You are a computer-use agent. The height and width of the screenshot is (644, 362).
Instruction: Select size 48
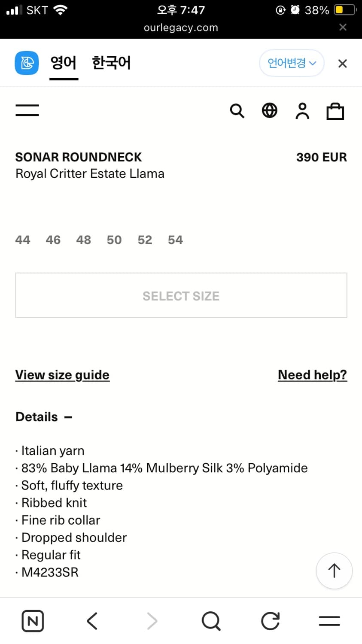click(84, 240)
